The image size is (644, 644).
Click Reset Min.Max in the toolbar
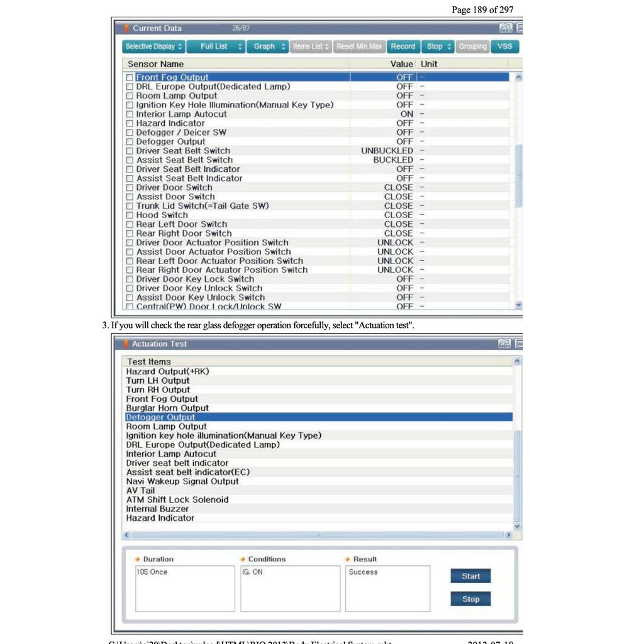click(359, 46)
